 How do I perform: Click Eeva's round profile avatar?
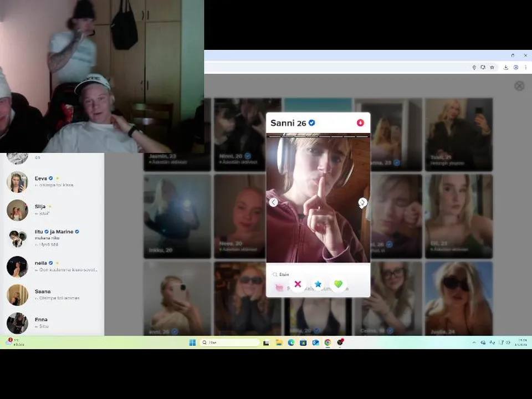point(17,182)
